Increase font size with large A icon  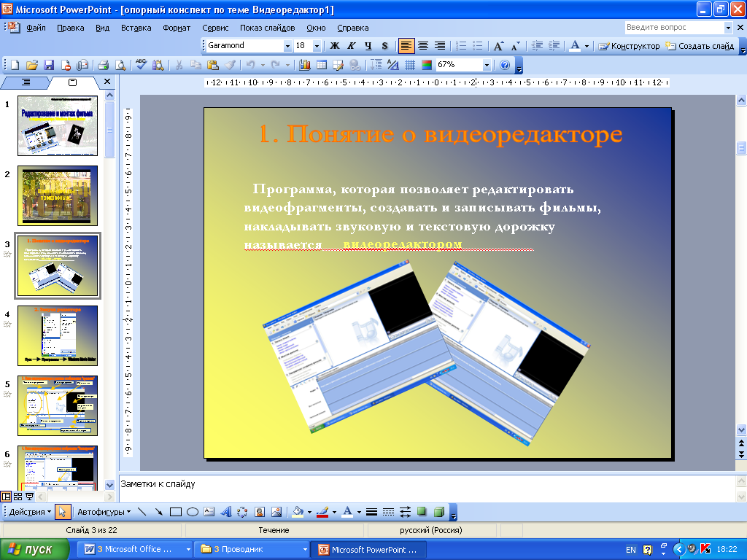(498, 46)
